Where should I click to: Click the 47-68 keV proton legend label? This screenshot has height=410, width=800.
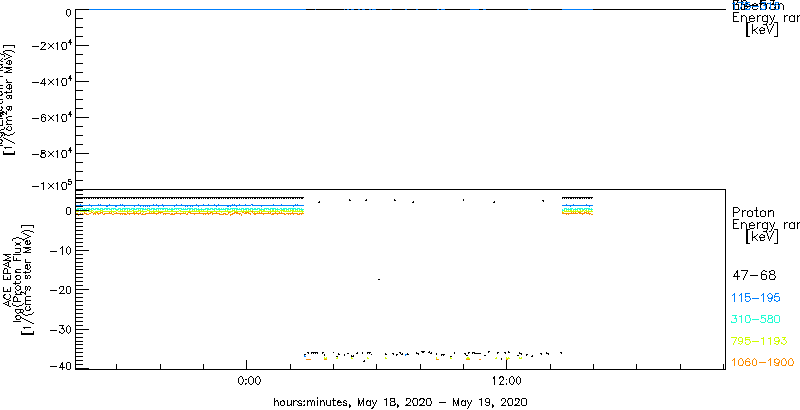pyautogui.click(x=754, y=276)
